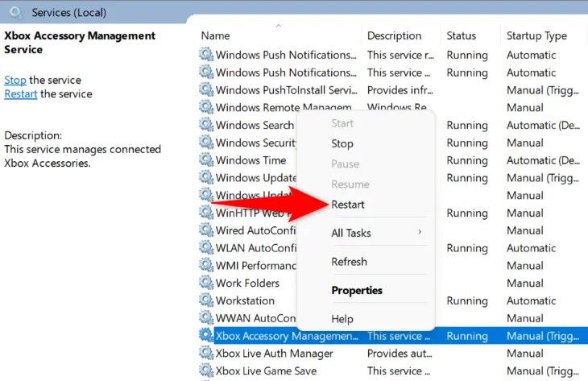Select Refresh in the context menu
This screenshot has width=588, height=381.
pos(349,261)
